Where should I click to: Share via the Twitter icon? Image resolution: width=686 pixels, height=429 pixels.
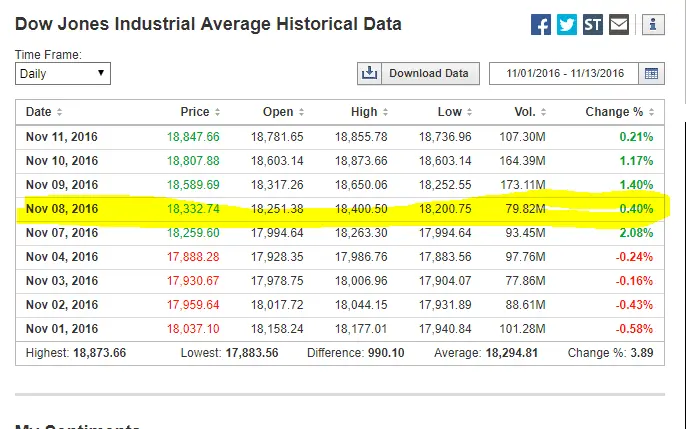(x=567, y=25)
